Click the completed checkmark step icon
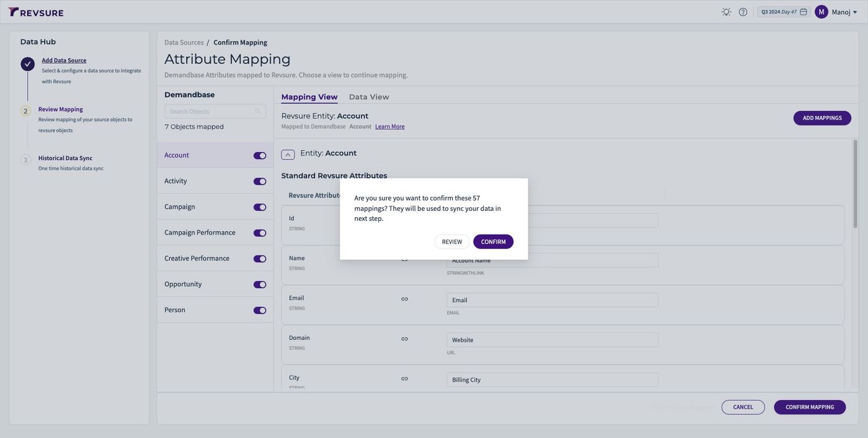Image resolution: width=868 pixels, height=438 pixels. [x=27, y=64]
